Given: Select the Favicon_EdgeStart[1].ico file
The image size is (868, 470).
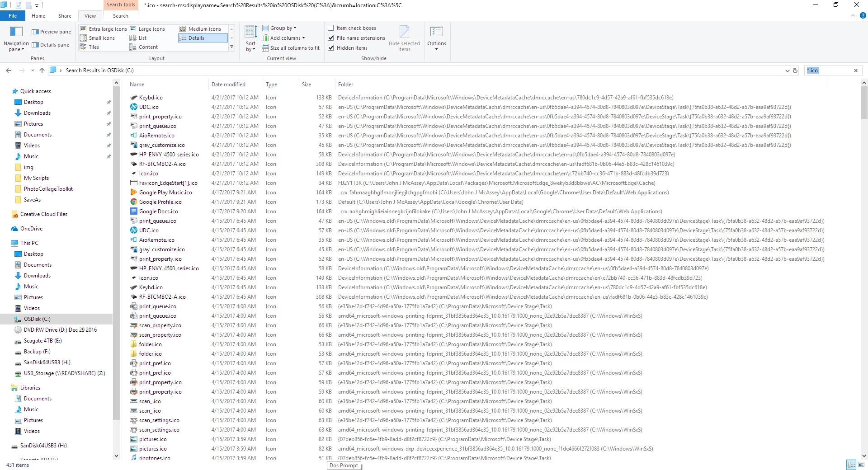Looking at the screenshot, I should click(x=168, y=183).
